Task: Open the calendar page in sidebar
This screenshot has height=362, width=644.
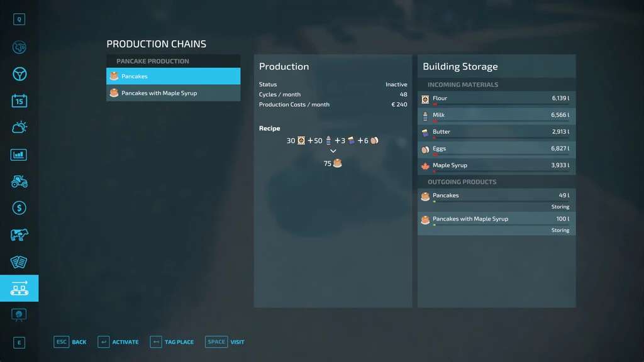Action: point(19,101)
